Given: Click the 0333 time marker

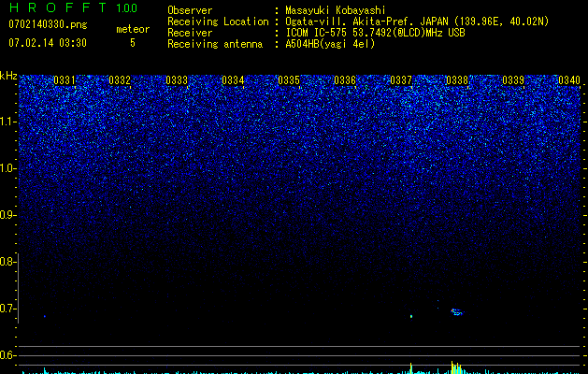Looking at the screenshot, I should click(177, 80).
